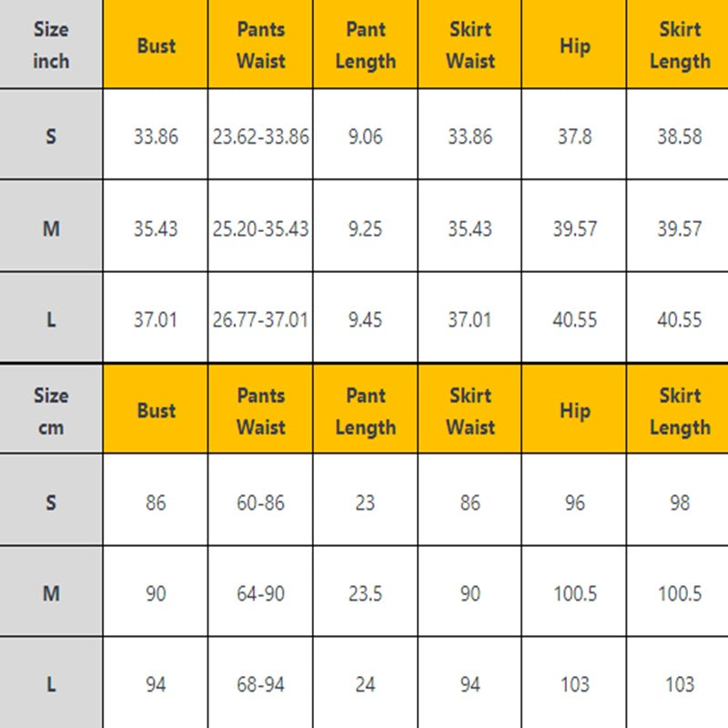Click the 9.06 pant length value
The image size is (728, 728).
[365, 137]
